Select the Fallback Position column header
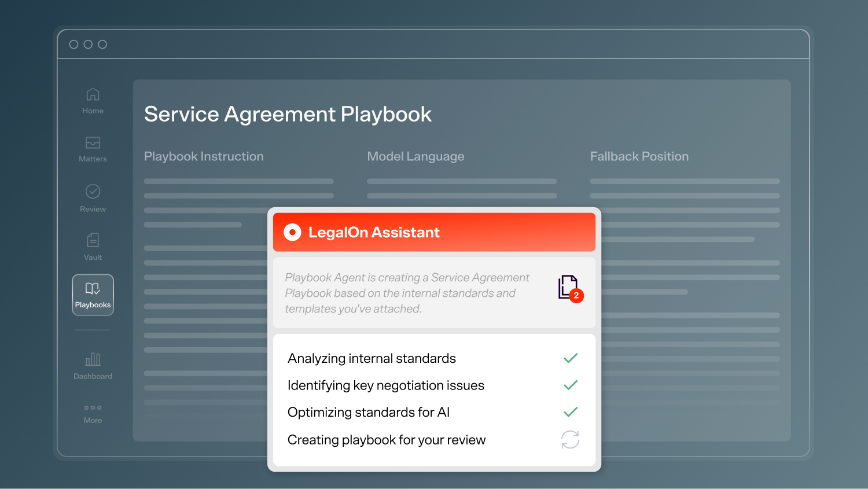868x489 pixels. [639, 156]
